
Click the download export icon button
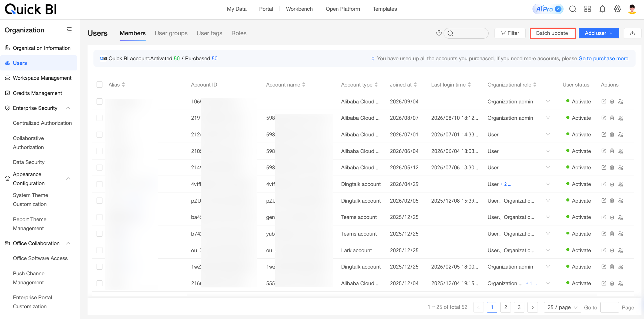(x=632, y=33)
